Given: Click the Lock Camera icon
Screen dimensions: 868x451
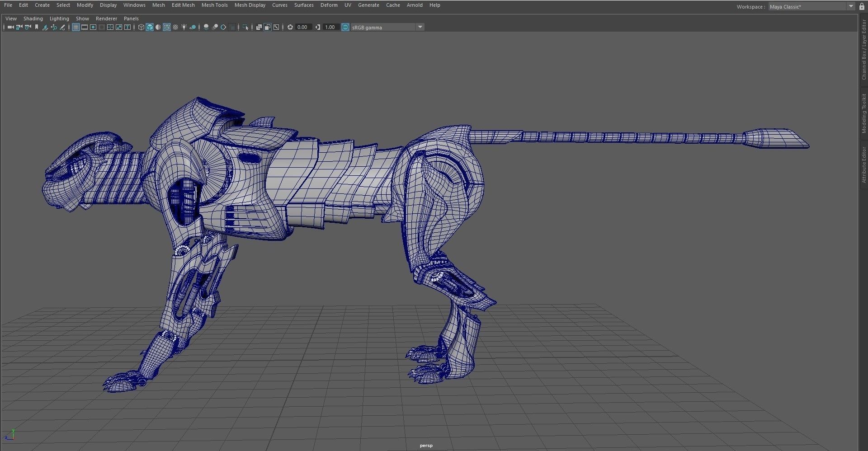Looking at the screenshot, I should [19, 27].
